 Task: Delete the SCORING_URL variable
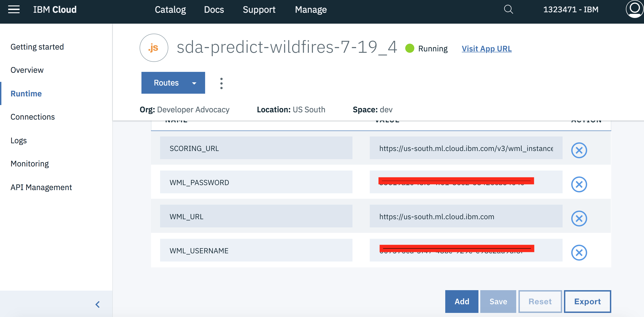pos(579,150)
